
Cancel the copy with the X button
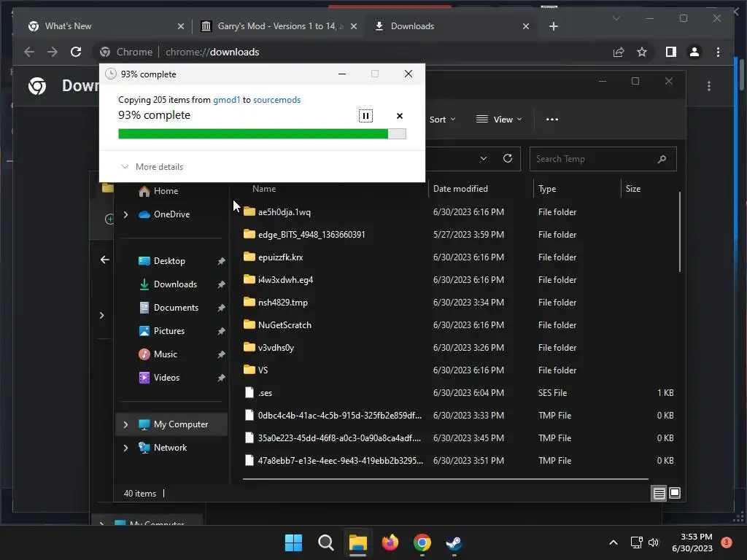click(400, 116)
